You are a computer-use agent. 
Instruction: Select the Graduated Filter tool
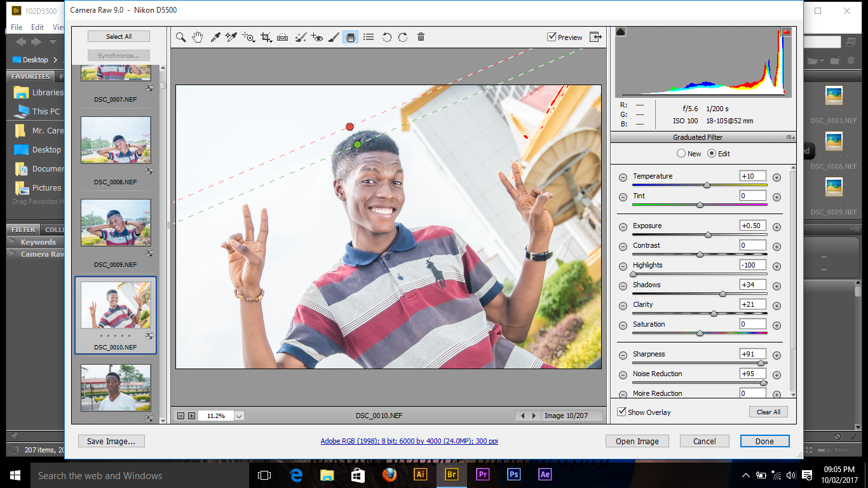(350, 37)
